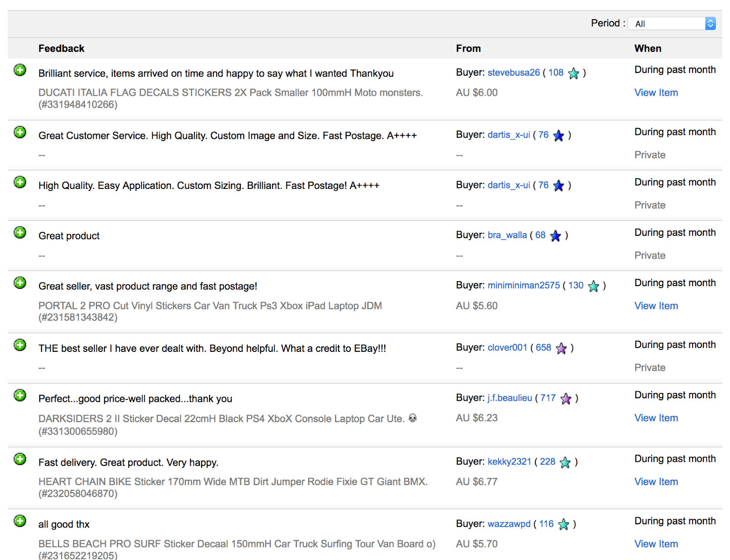Image resolution: width=730 pixels, height=560 pixels.
Task: Click the turquoise star next to kekky2321's rating
Action: pos(565,462)
